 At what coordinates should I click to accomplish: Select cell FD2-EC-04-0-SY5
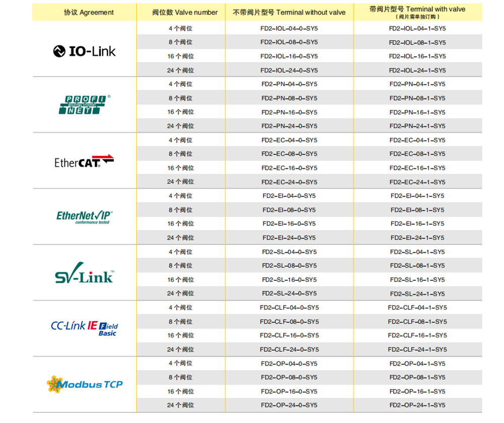point(289,140)
